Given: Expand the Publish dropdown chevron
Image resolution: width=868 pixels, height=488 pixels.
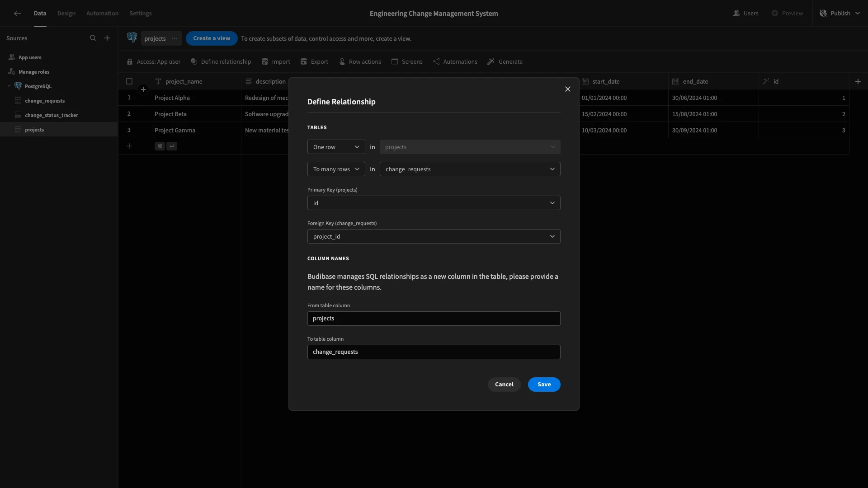Looking at the screenshot, I should (x=858, y=14).
